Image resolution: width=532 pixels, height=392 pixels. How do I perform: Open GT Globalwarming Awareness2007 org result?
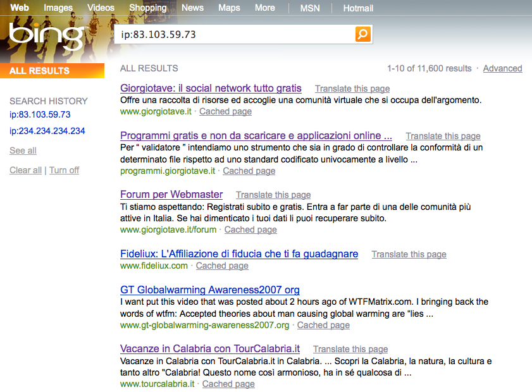(x=209, y=290)
